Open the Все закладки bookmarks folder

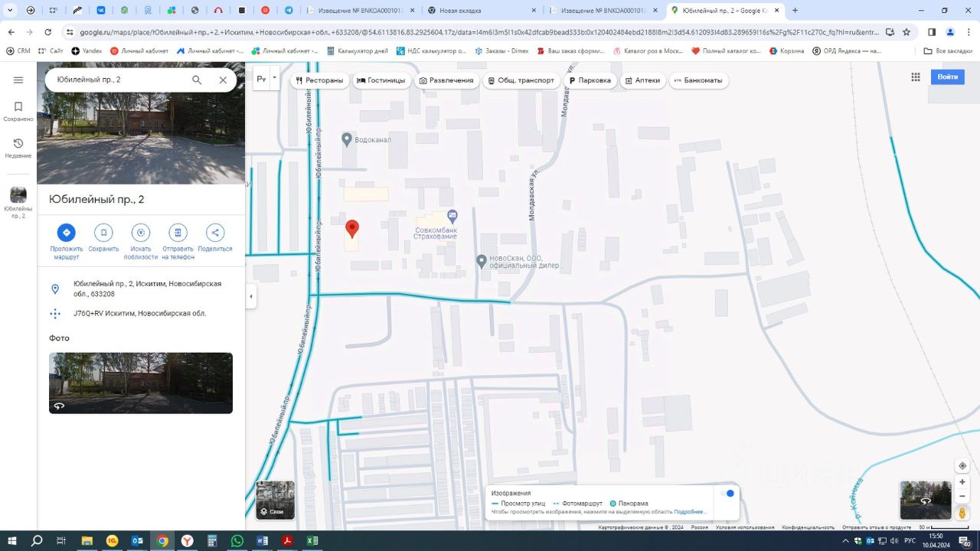947,51
